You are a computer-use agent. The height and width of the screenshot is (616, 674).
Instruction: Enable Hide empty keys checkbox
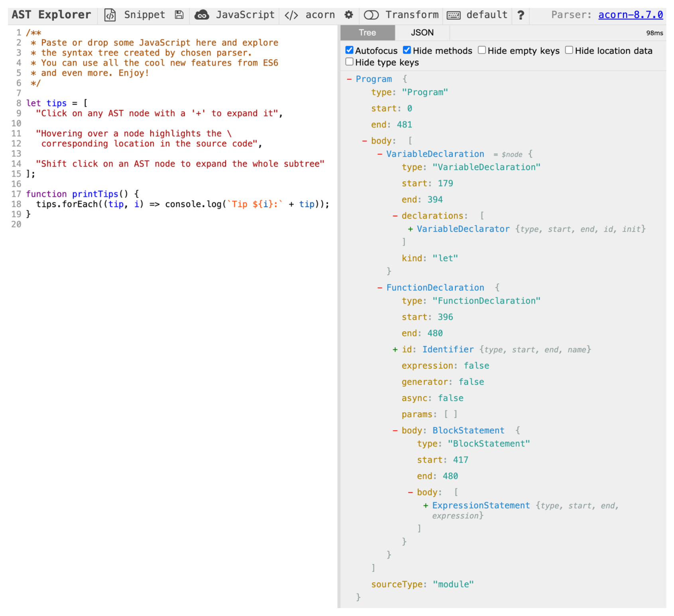(x=482, y=50)
